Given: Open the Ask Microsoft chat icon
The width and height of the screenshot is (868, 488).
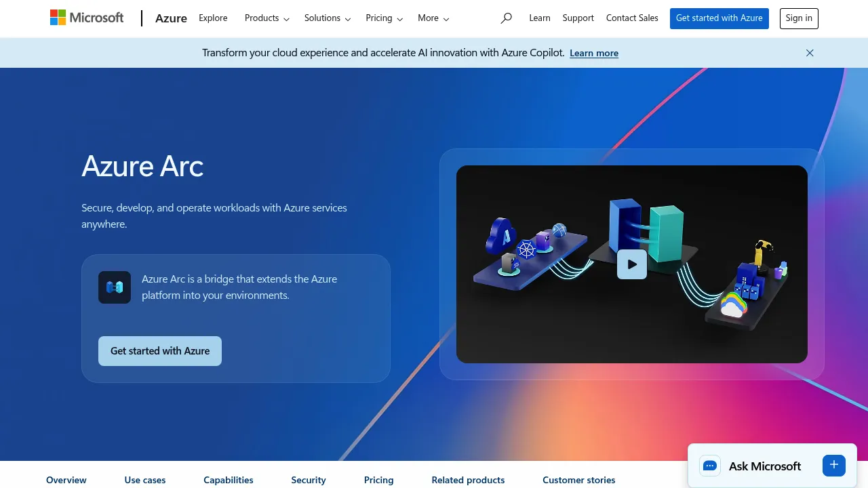Looking at the screenshot, I should 710,466.
